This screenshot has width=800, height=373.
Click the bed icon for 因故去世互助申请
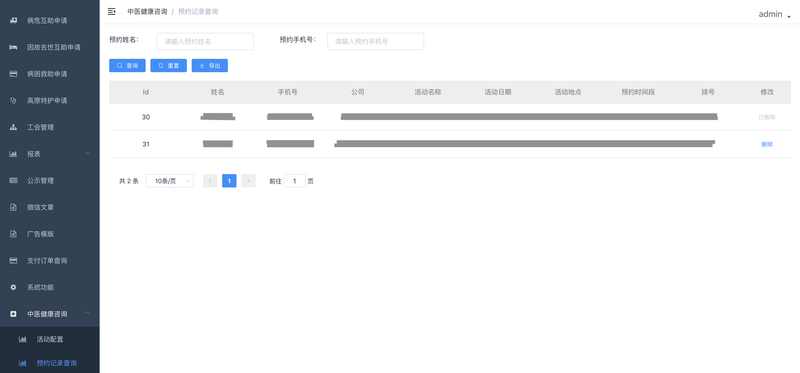[14, 47]
